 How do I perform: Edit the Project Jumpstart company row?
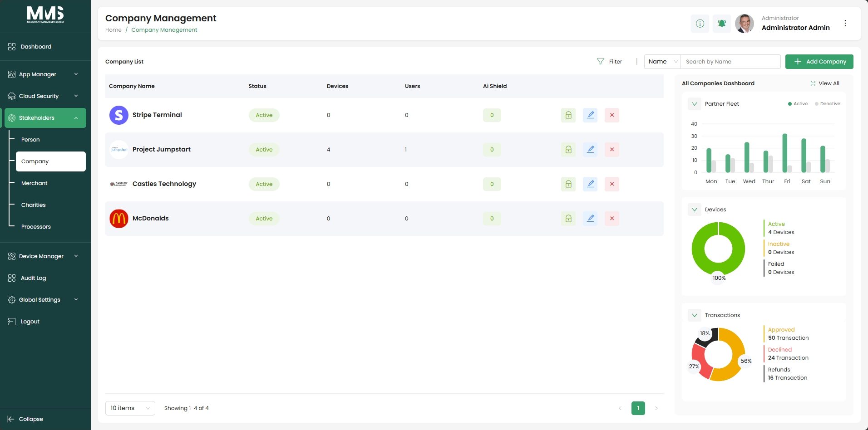tap(590, 150)
